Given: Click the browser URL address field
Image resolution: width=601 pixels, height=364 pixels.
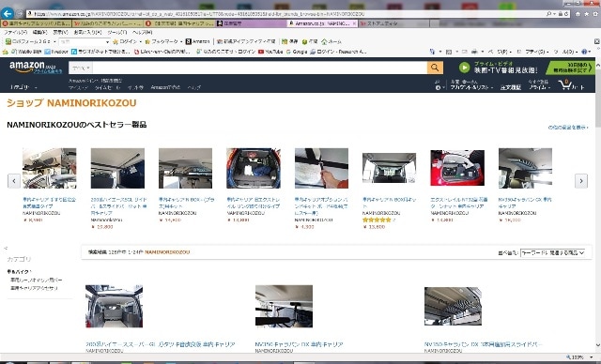Looking at the screenshot, I should pyautogui.click(x=286, y=14).
